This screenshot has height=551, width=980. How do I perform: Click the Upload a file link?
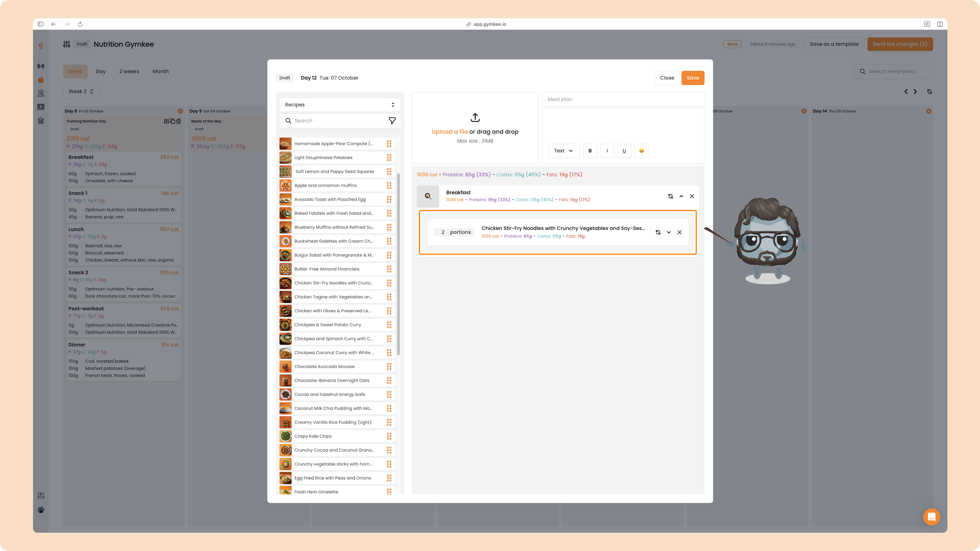point(449,132)
